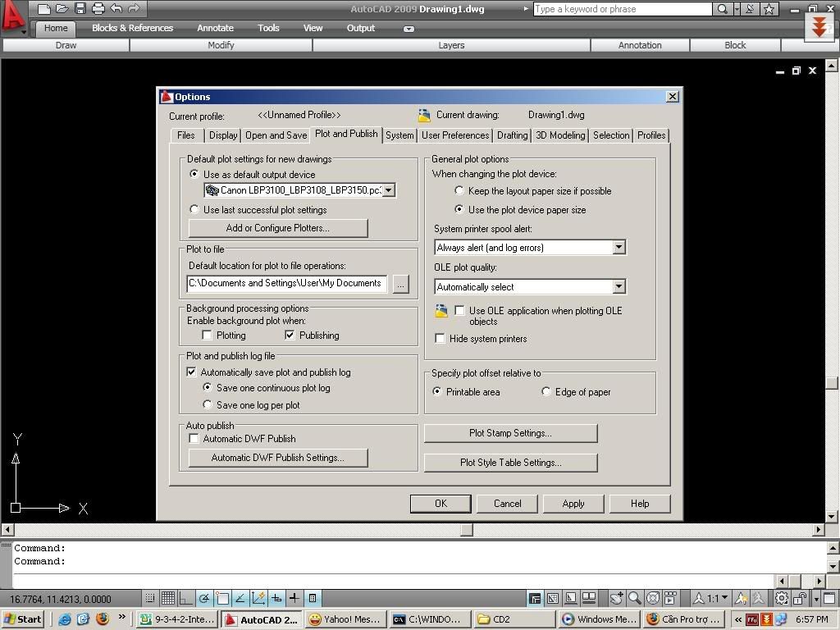Click the keyword search input field

tap(623, 8)
